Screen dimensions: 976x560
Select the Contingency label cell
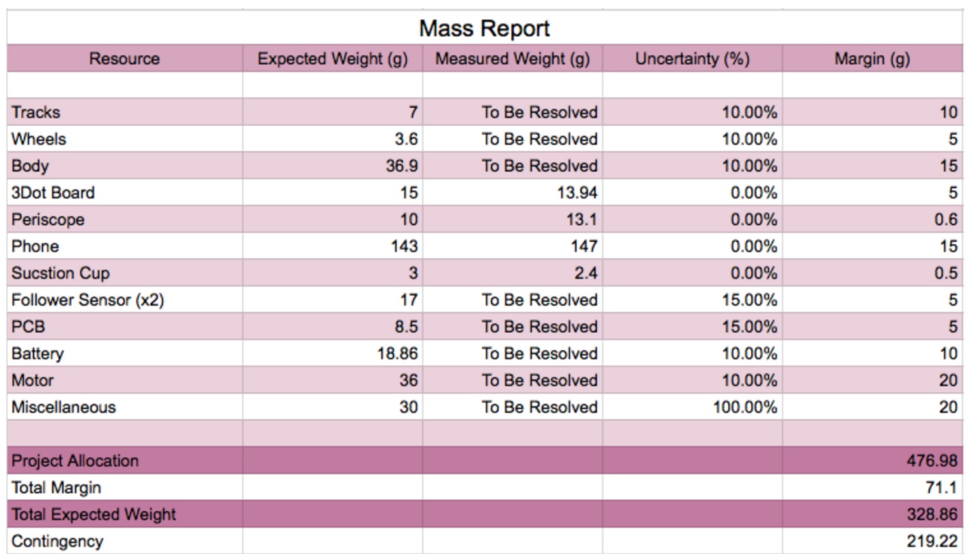point(124,541)
